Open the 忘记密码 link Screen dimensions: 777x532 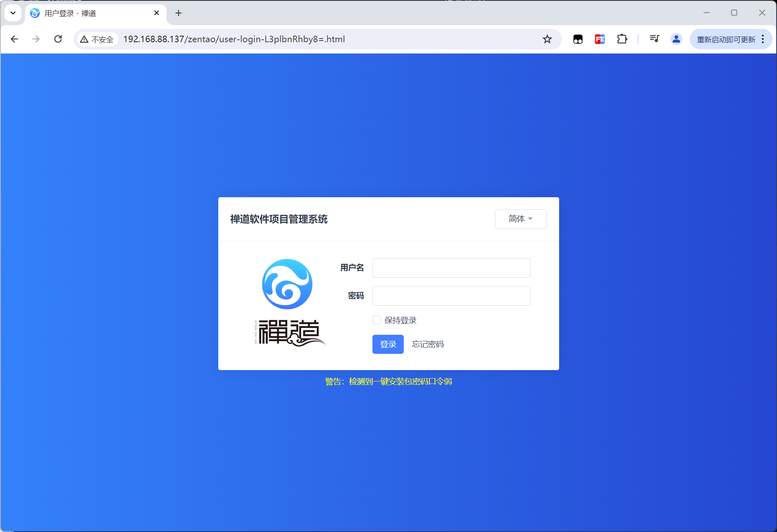click(x=428, y=344)
